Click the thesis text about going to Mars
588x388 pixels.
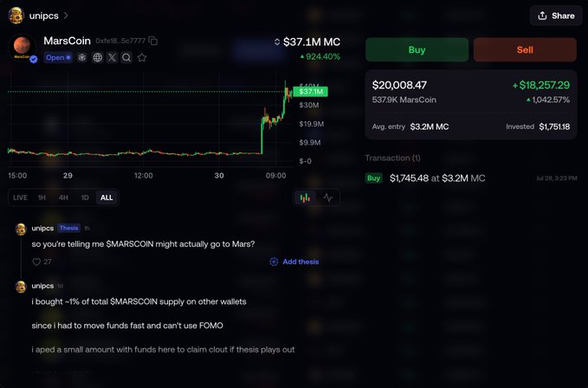pos(143,244)
